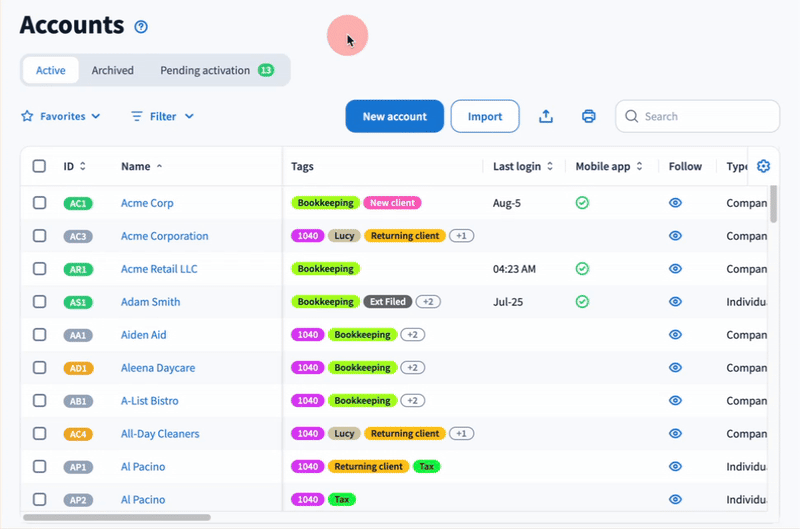This screenshot has height=529, width=800.
Task: Click the horizontal scrollbar below the table
Action: (117, 517)
